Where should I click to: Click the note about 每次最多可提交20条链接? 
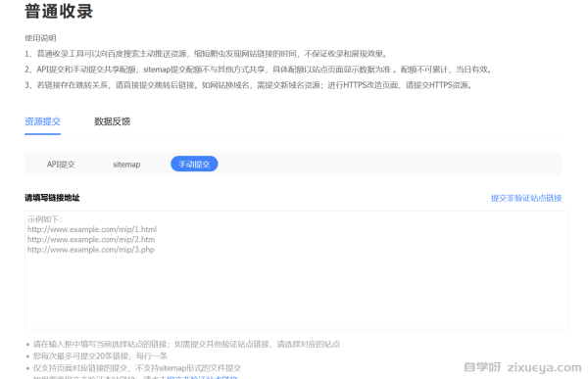pyautogui.click(x=100, y=355)
